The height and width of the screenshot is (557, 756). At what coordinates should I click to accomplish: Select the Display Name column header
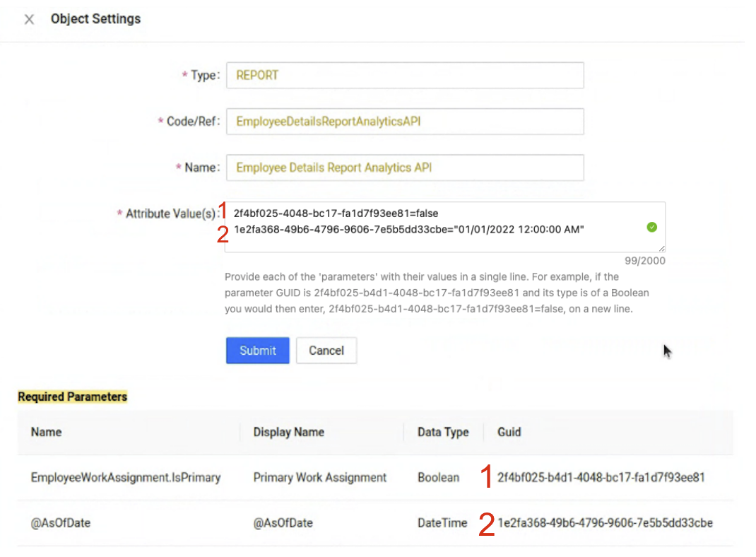(x=288, y=432)
